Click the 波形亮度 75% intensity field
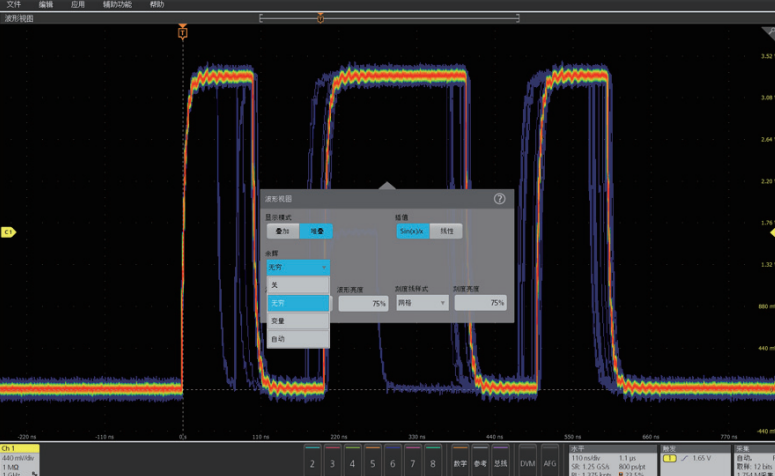 click(363, 303)
